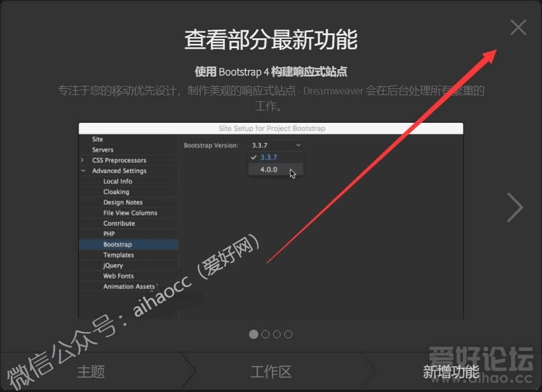This screenshot has height=392, width=542.
Task: Open Web Fonts settings item
Action: (x=119, y=276)
